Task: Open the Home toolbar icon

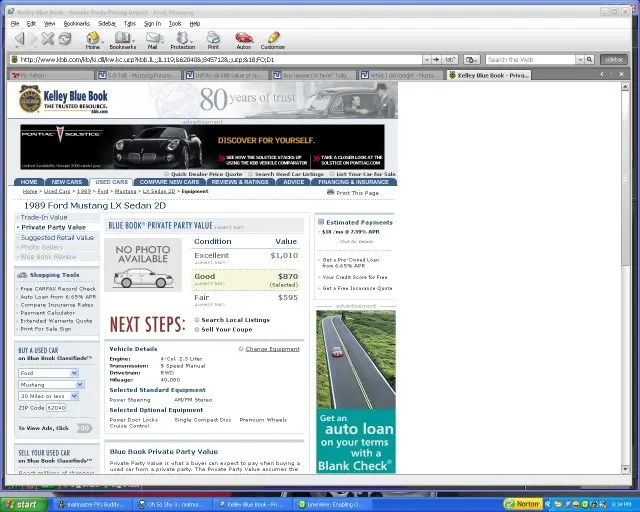Action: (x=93, y=40)
